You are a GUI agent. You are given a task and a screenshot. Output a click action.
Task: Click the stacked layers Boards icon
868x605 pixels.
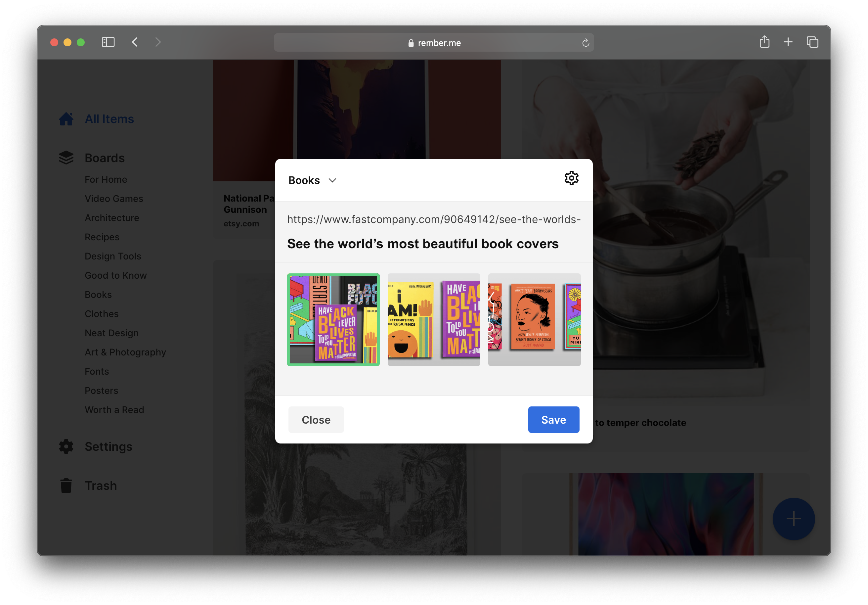pos(66,158)
